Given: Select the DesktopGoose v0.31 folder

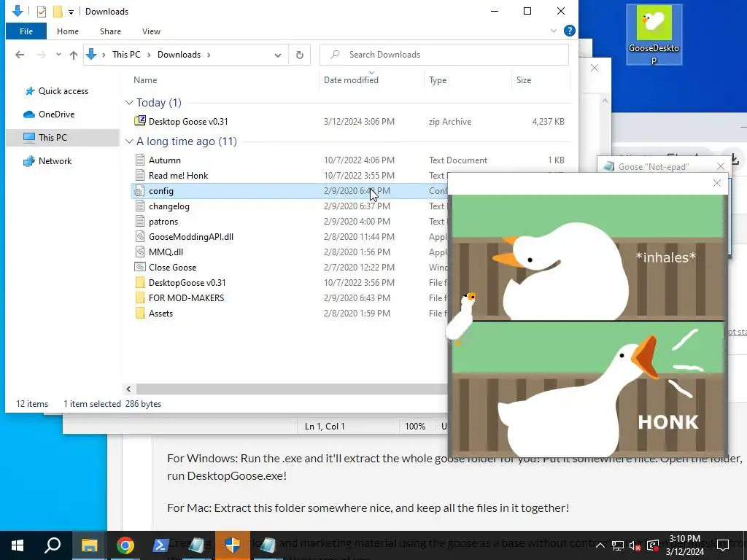Looking at the screenshot, I should [x=187, y=282].
